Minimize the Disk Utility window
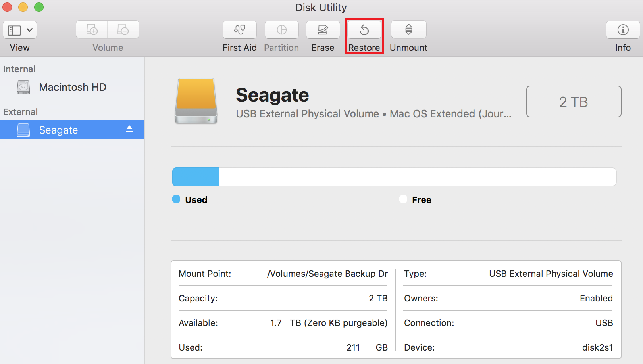The width and height of the screenshot is (643, 364). pyautogui.click(x=23, y=7)
